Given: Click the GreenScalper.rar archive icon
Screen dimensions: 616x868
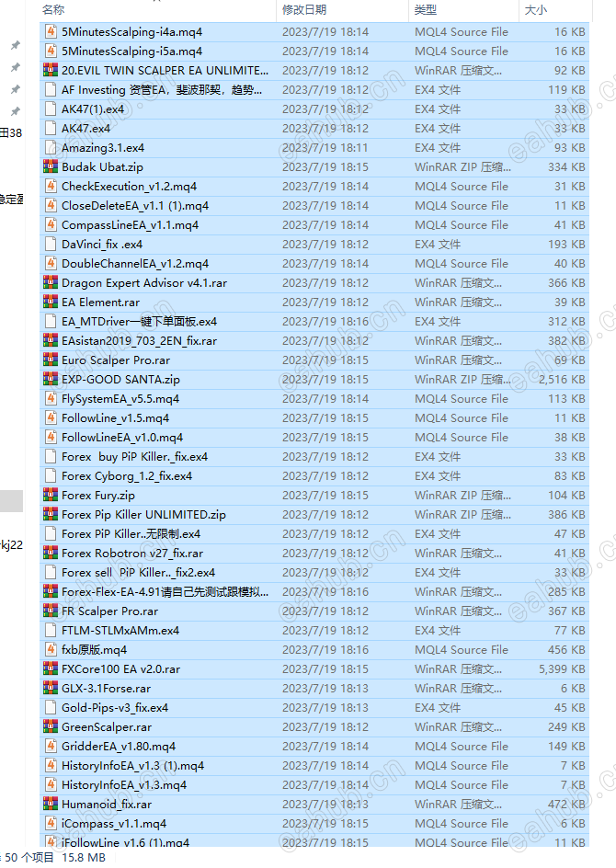Looking at the screenshot, I should [x=51, y=726].
